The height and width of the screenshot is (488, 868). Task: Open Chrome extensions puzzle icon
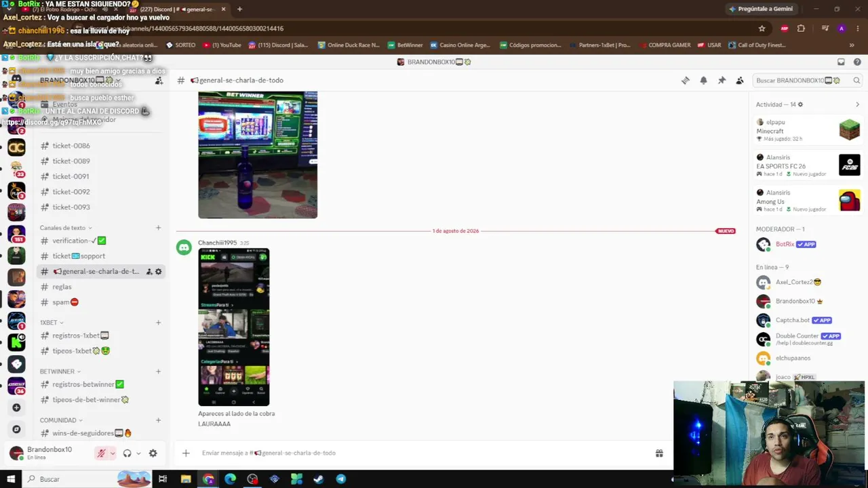coord(801,28)
